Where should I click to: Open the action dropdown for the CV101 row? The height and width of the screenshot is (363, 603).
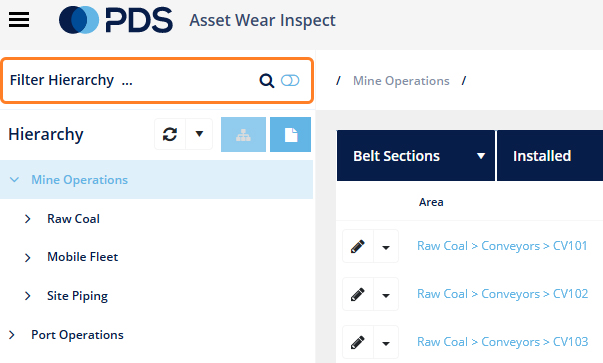coord(386,246)
